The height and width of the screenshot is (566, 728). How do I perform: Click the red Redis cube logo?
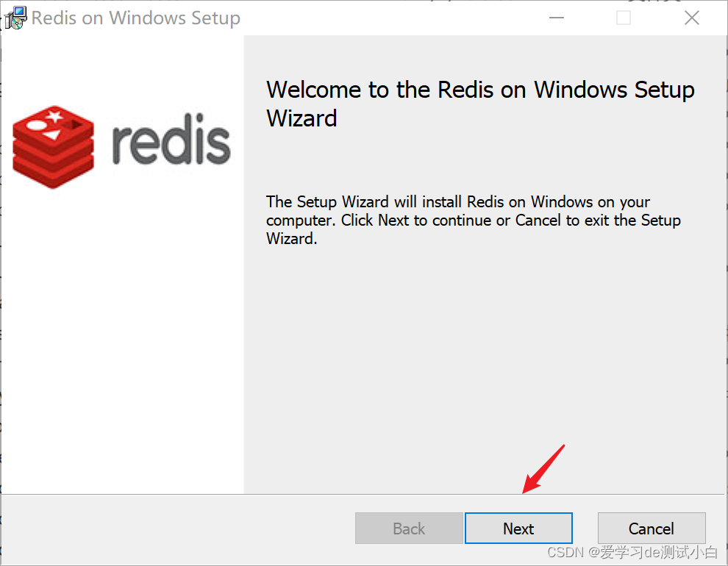[54, 147]
